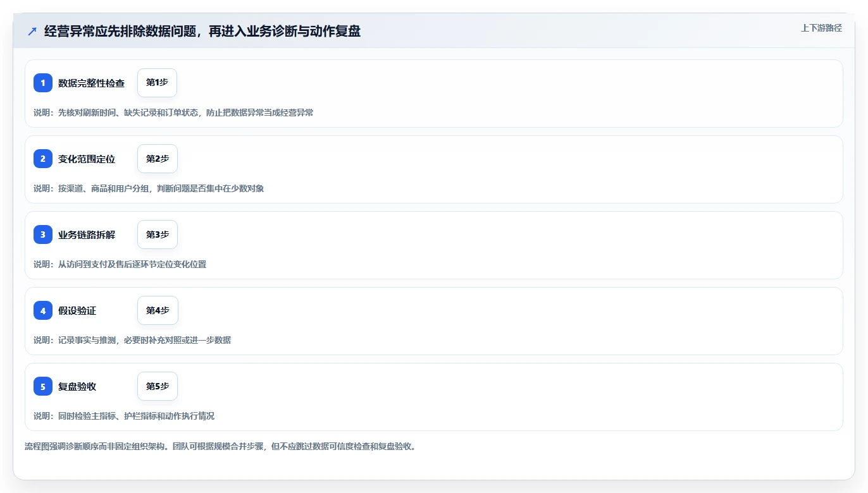Viewport: 868px width, 493px height.
Task: Select the 变化范围定位 step title
Action: (87, 159)
